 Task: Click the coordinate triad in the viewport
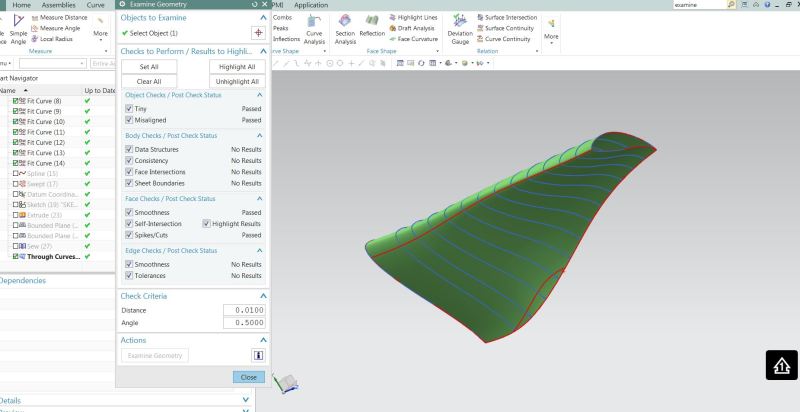[x=285, y=383]
